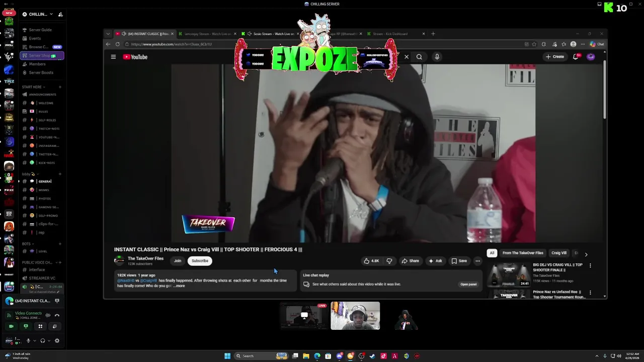
Task: Select the Craig Vill filter chip
Action: (x=559, y=253)
